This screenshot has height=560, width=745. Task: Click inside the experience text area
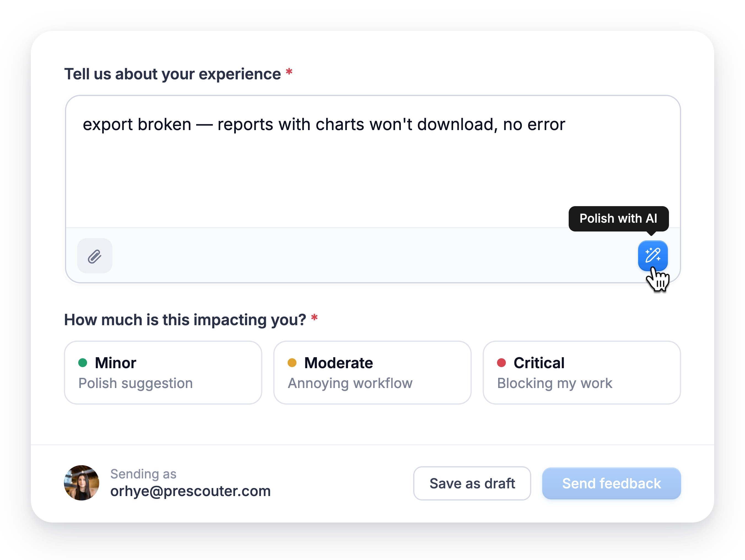click(373, 162)
